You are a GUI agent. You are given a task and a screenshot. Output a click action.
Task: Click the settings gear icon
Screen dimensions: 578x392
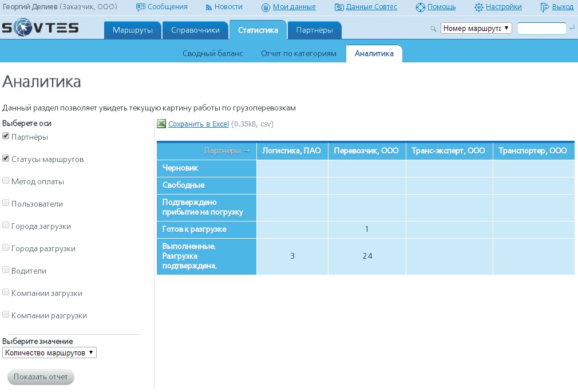tap(478, 7)
